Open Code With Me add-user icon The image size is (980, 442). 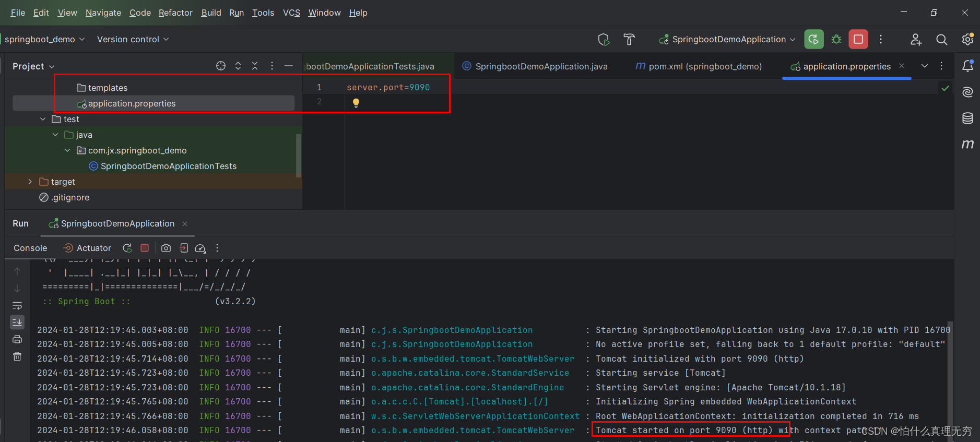coord(916,40)
